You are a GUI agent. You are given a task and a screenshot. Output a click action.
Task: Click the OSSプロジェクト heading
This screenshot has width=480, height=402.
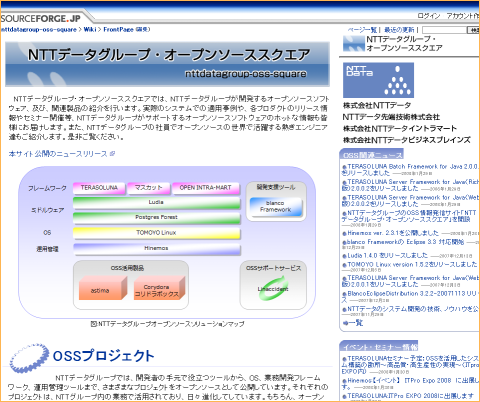tap(104, 356)
